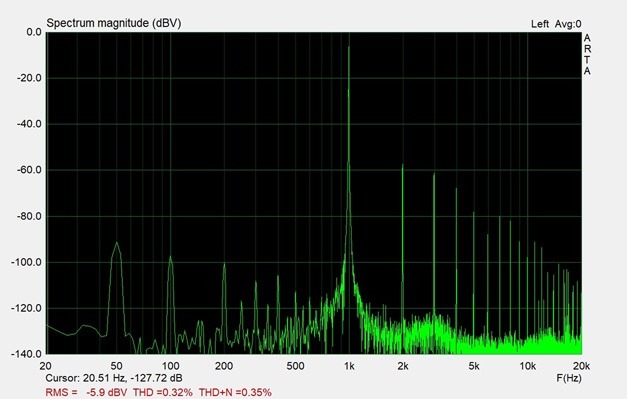The width and height of the screenshot is (627, 399).
Task: Click the 10k frequency label
Action: tap(527, 366)
